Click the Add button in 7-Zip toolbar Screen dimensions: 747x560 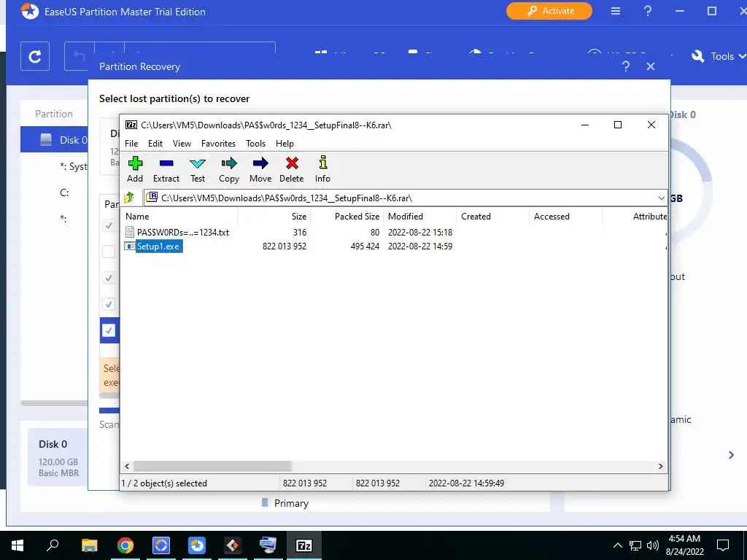pos(135,169)
